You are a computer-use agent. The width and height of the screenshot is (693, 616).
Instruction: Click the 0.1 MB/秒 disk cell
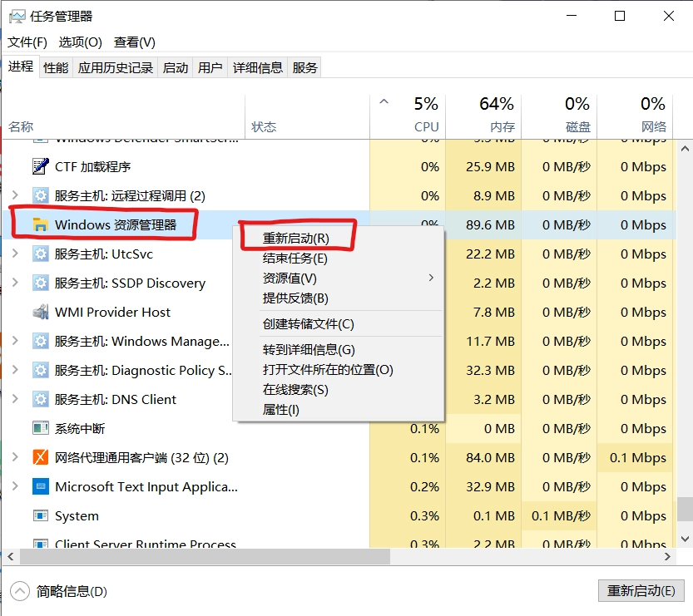click(x=561, y=515)
